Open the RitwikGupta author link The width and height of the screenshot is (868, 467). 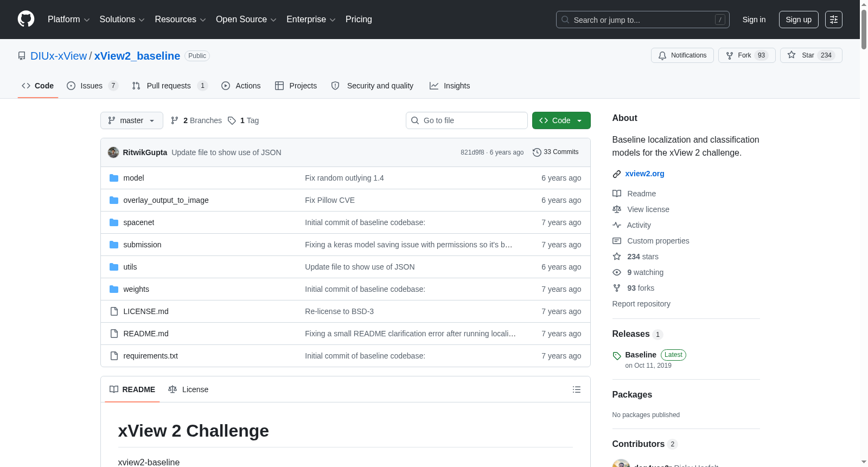[145, 152]
